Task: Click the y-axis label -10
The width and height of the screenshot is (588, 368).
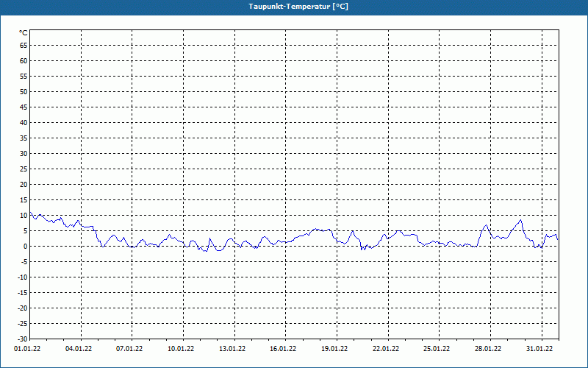Action: (x=22, y=277)
